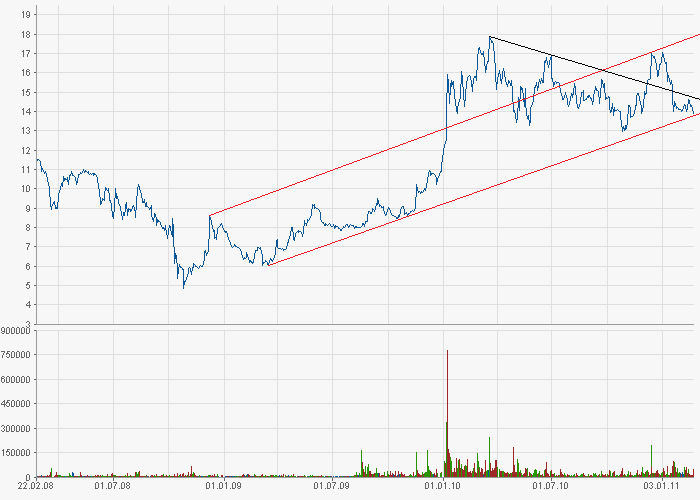Viewport: 700px width, 500px height.
Task: Click the 4 price axis label
Action: pos(28,305)
